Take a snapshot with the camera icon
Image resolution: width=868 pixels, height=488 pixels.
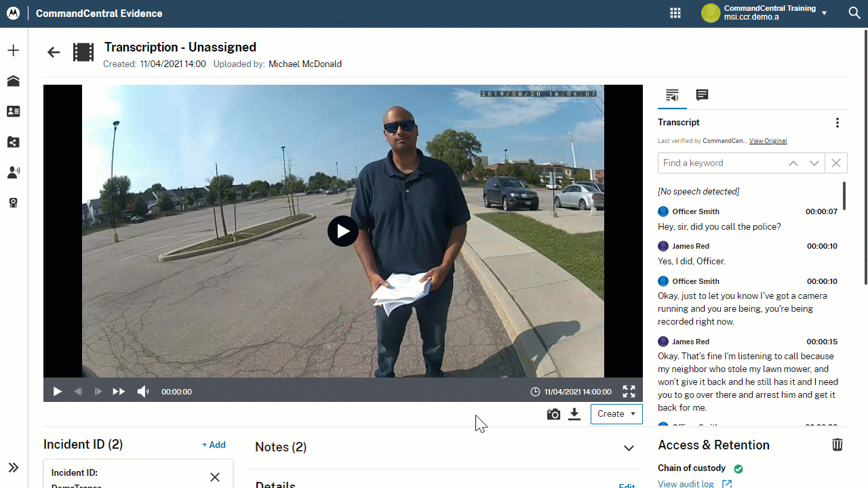point(553,414)
